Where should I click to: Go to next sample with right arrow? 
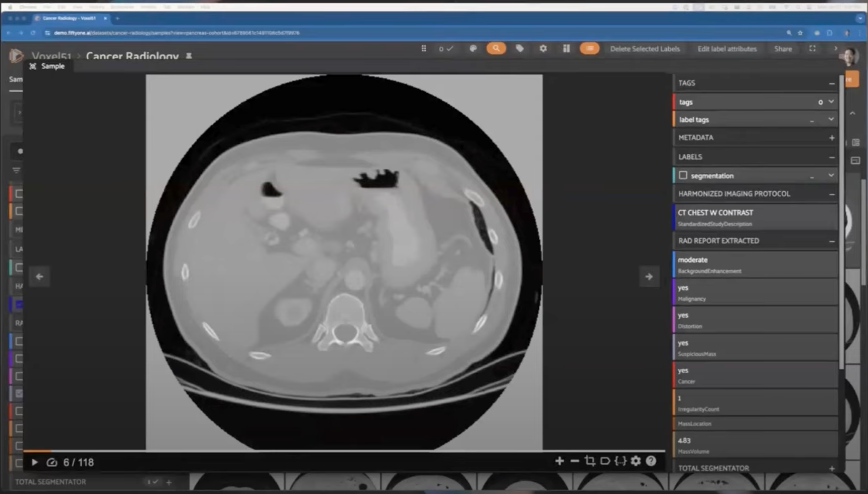click(x=649, y=277)
